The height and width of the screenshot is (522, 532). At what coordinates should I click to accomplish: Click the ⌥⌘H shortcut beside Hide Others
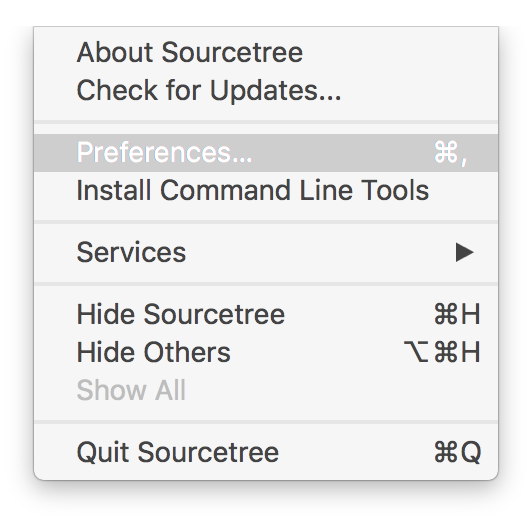pos(442,352)
